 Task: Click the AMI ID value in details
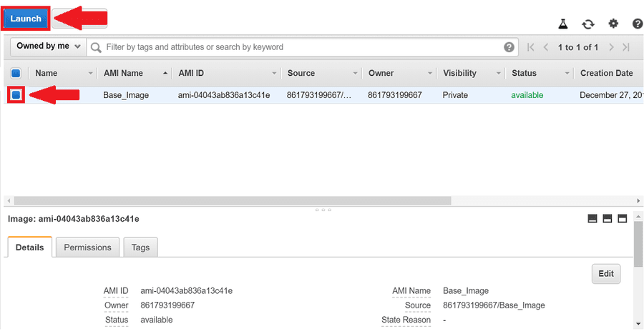point(187,291)
